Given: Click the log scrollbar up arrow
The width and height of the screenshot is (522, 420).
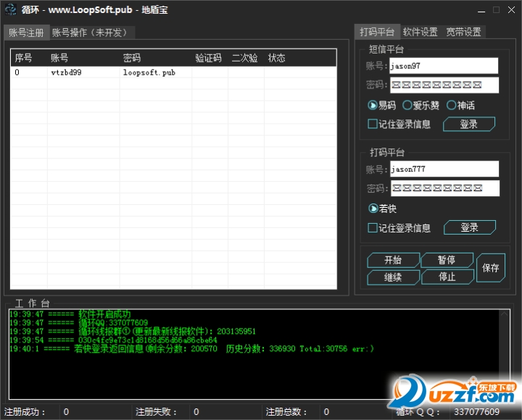Looking at the screenshot, I should [505, 314].
